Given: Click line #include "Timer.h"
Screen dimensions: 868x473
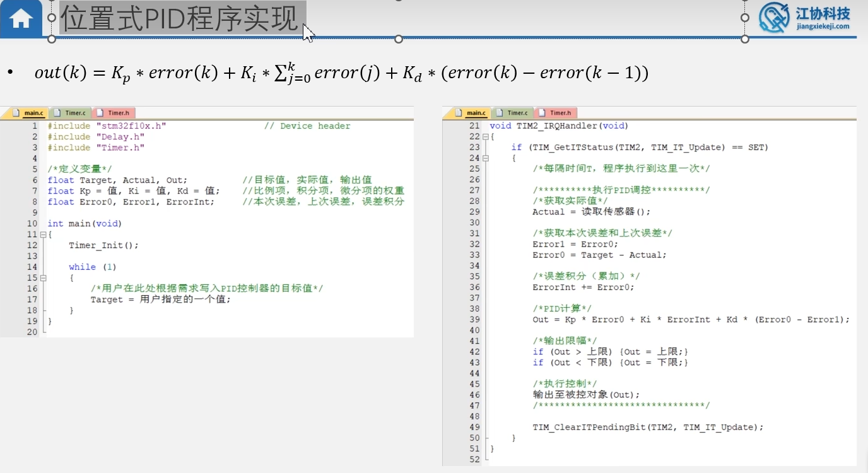Looking at the screenshot, I should pos(96,148).
